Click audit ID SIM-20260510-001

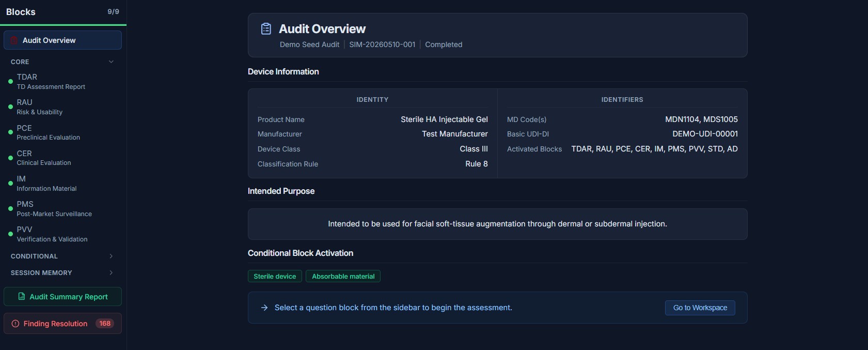click(x=382, y=44)
